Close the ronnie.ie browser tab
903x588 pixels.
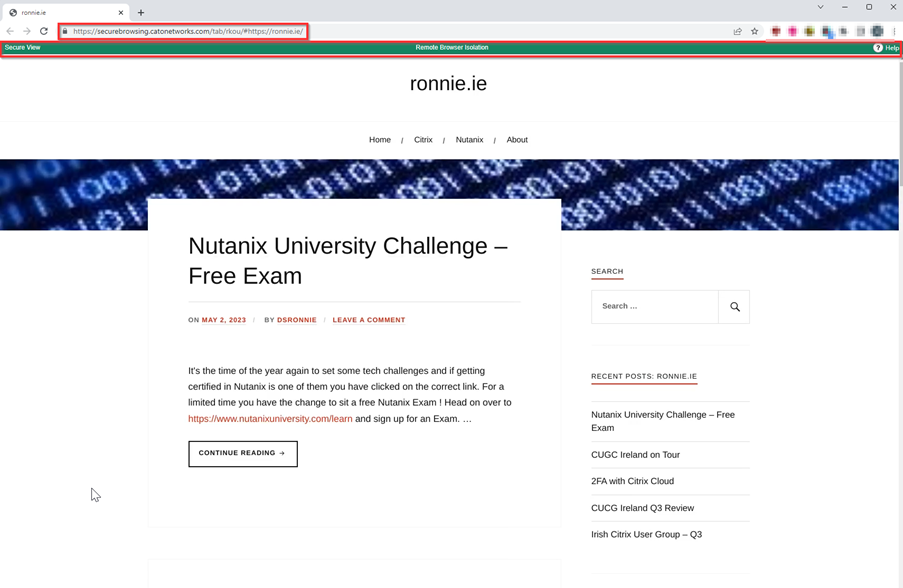(x=121, y=12)
